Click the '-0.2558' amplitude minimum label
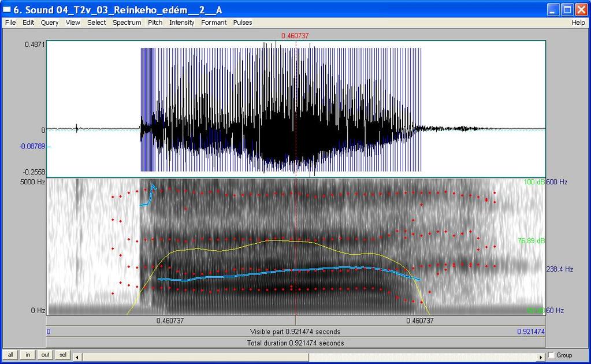The height and width of the screenshot is (364, 591). pyautogui.click(x=34, y=172)
